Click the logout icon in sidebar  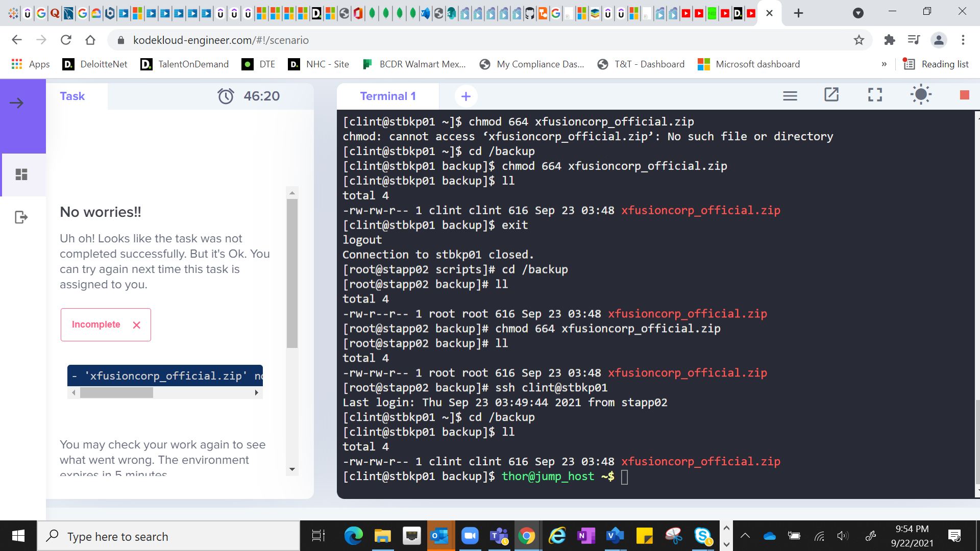pos(21,217)
